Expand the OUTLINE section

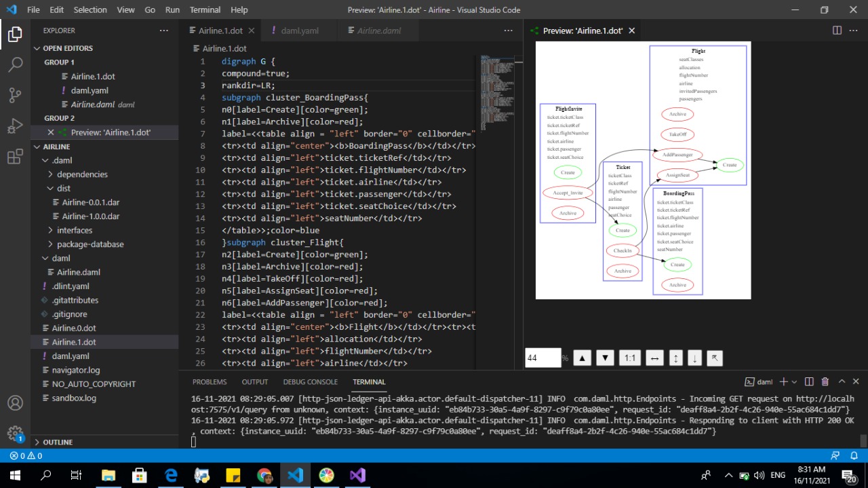[58, 442]
